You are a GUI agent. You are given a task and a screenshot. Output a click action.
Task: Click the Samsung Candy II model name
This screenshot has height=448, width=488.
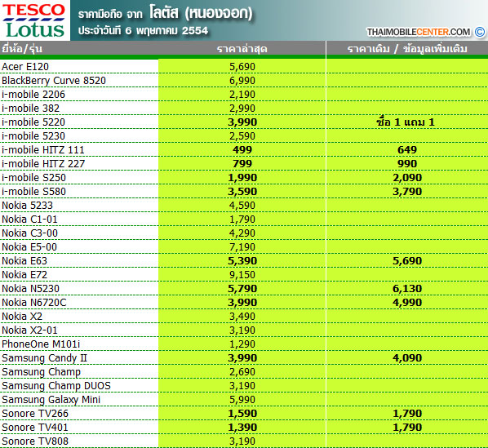point(45,358)
